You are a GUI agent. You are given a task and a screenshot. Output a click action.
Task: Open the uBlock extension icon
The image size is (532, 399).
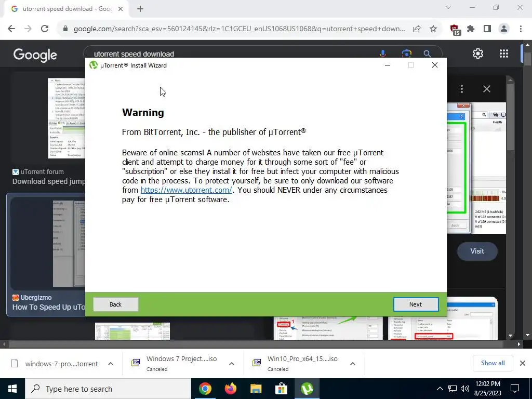455,30
